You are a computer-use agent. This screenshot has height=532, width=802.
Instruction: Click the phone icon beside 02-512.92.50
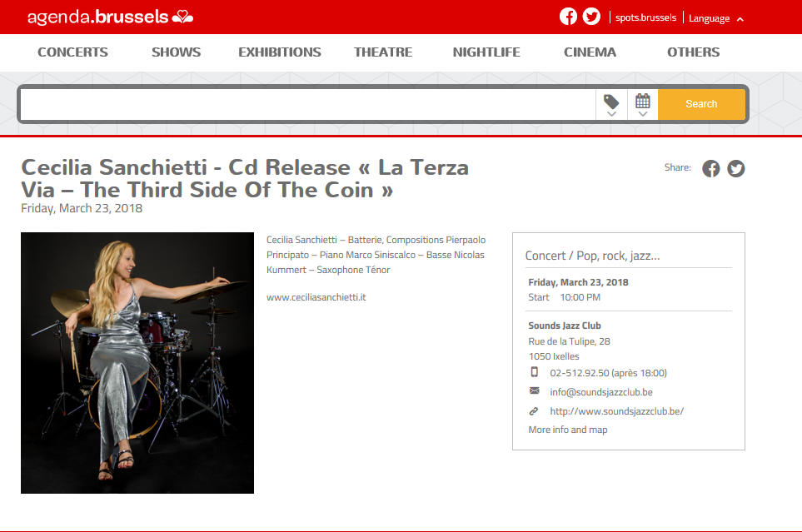(x=534, y=372)
